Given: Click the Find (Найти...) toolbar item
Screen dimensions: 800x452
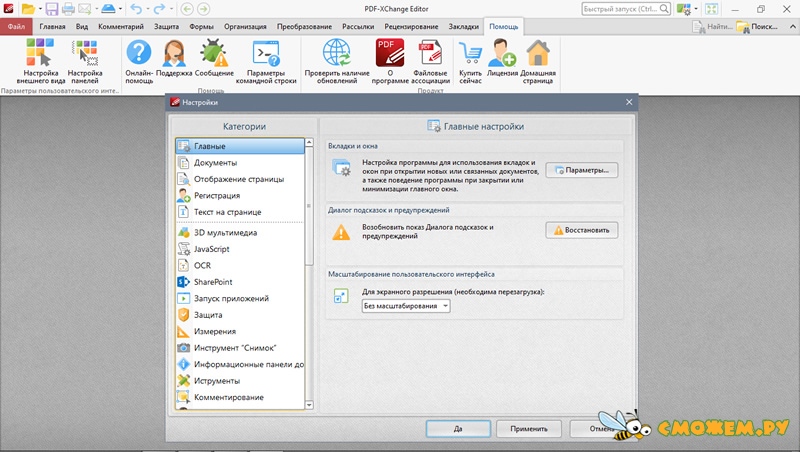Looking at the screenshot, I should (713, 27).
